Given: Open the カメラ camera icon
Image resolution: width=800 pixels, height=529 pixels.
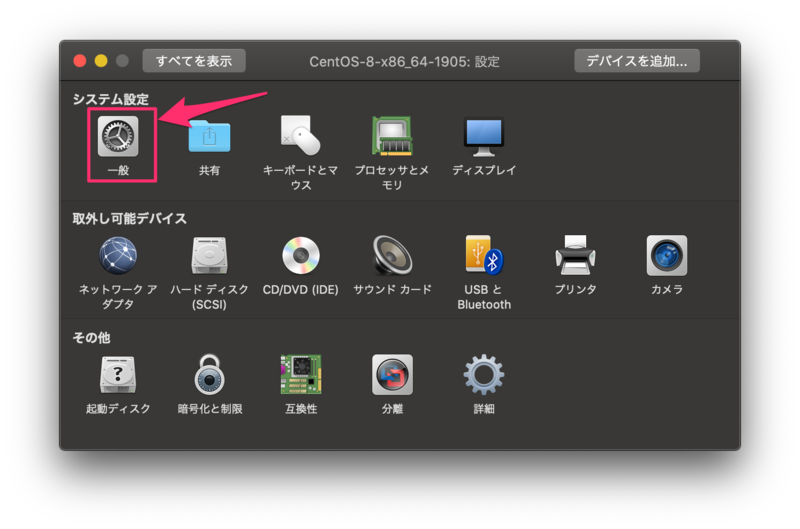Looking at the screenshot, I should click(666, 256).
